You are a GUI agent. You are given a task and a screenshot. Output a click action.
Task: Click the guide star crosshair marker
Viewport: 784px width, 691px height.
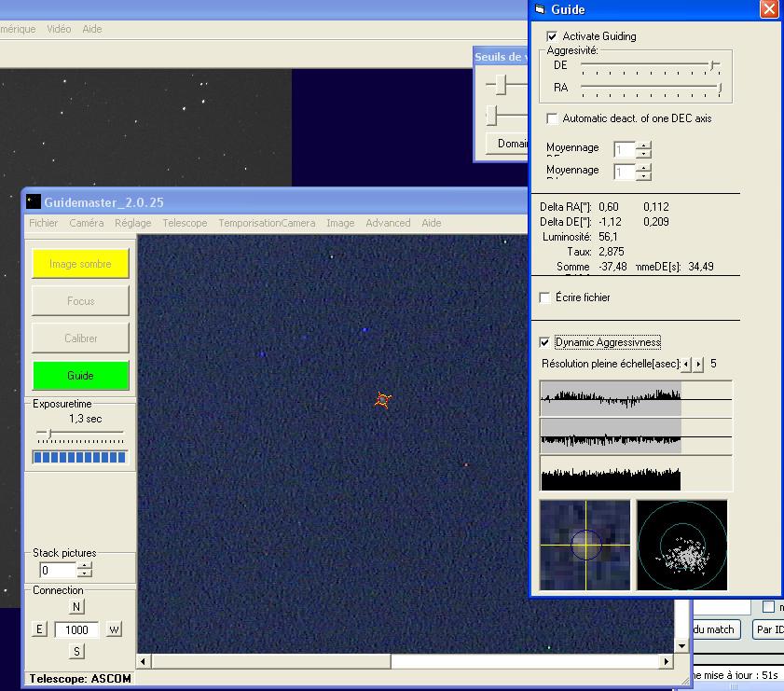[382, 400]
